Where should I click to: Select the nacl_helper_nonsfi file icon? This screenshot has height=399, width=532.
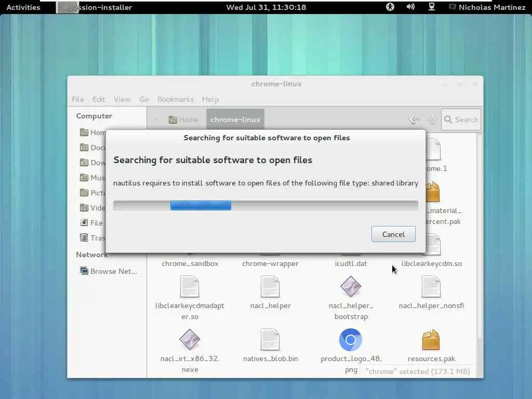(431, 287)
